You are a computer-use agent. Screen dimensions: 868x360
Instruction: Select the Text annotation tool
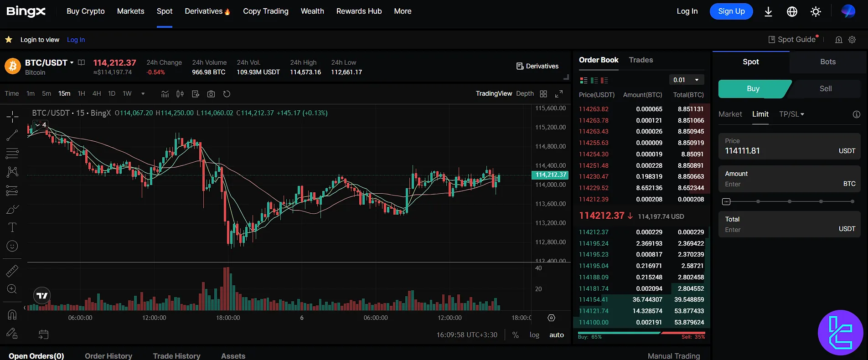pyautogui.click(x=12, y=227)
